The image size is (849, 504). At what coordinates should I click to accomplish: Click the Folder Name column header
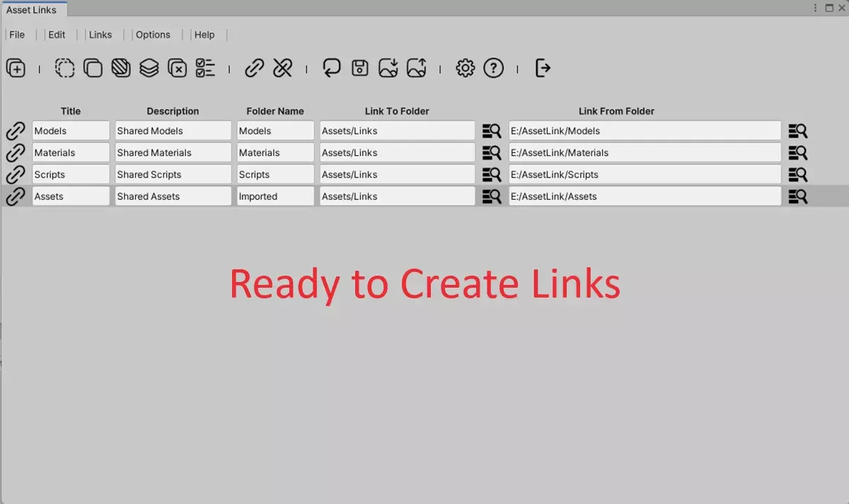[x=275, y=111]
